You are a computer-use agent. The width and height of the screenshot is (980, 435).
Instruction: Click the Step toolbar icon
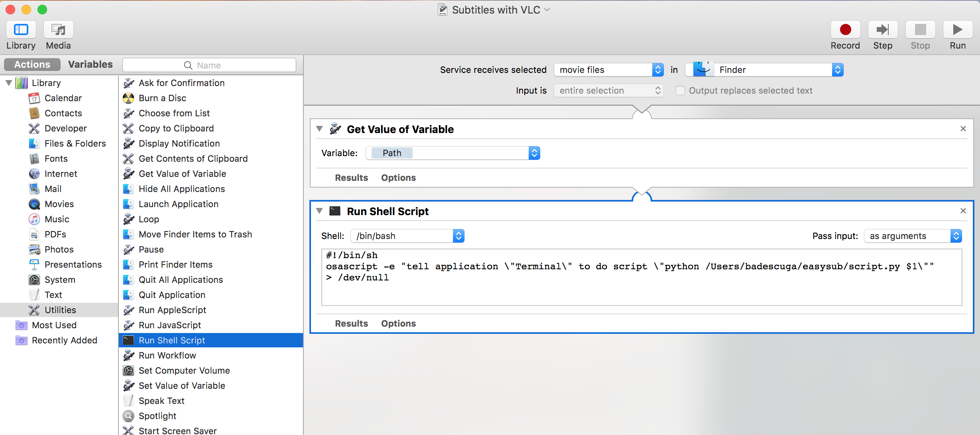pyautogui.click(x=882, y=30)
